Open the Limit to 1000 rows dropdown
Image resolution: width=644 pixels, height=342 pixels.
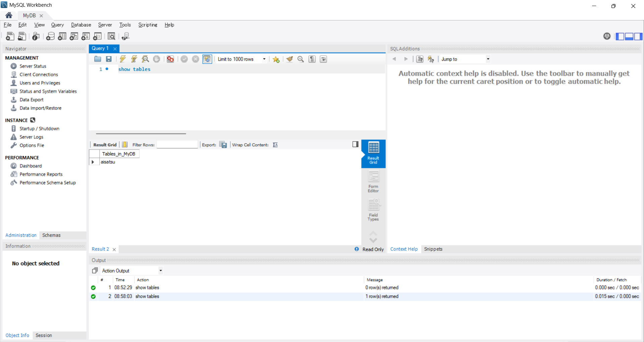[264, 59]
